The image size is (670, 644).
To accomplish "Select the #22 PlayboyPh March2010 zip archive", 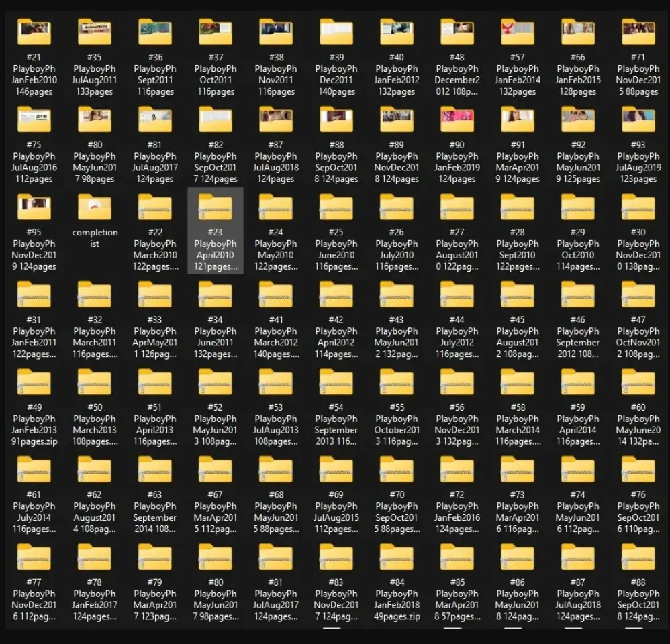I will tap(155, 207).
